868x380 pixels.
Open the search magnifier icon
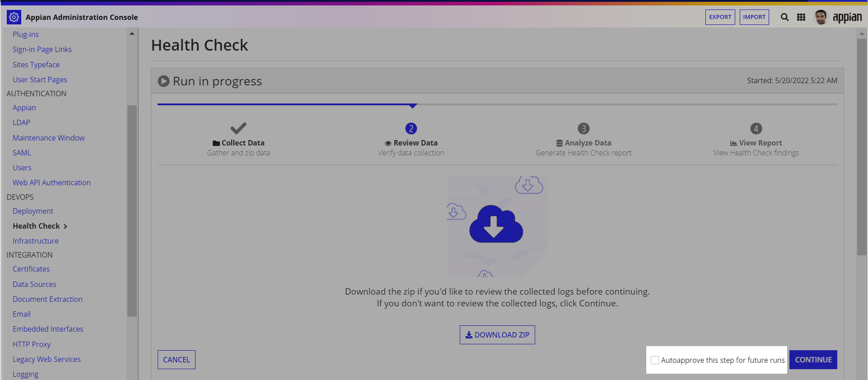(785, 17)
